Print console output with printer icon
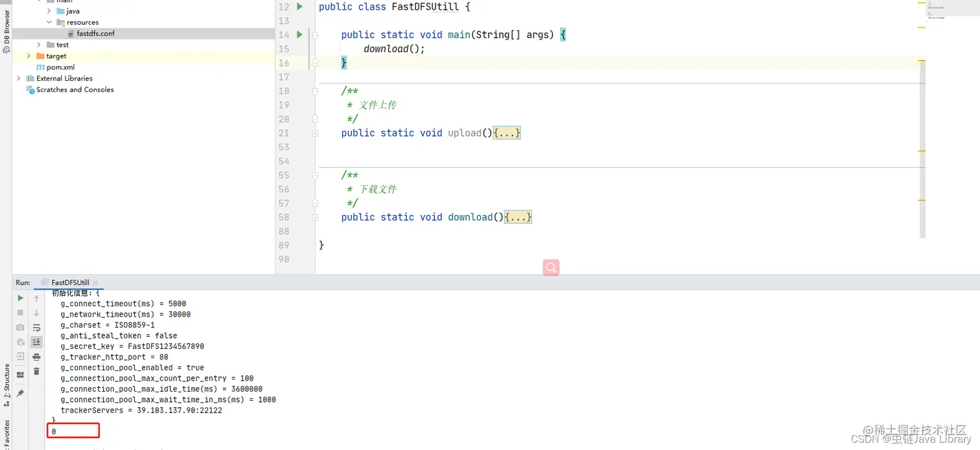This screenshot has height=450, width=980. coord(36,357)
